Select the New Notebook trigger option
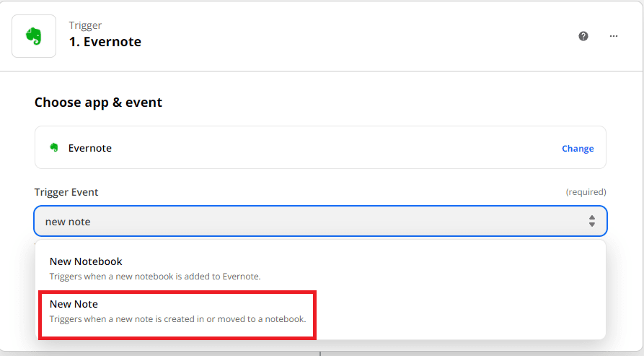644x356 pixels. (x=86, y=261)
